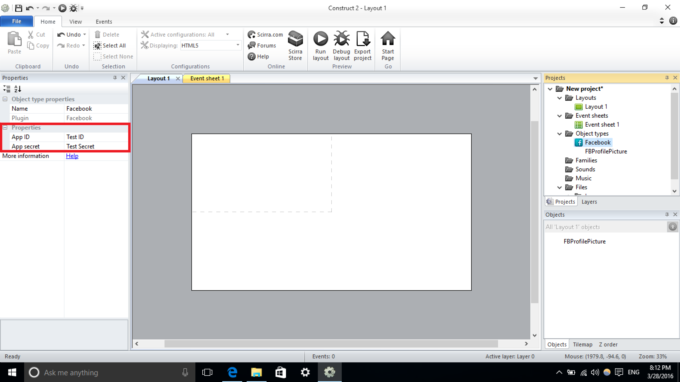The height and width of the screenshot is (382, 680).
Task: Switch to the Events ribbon tab
Action: [104, 21]
